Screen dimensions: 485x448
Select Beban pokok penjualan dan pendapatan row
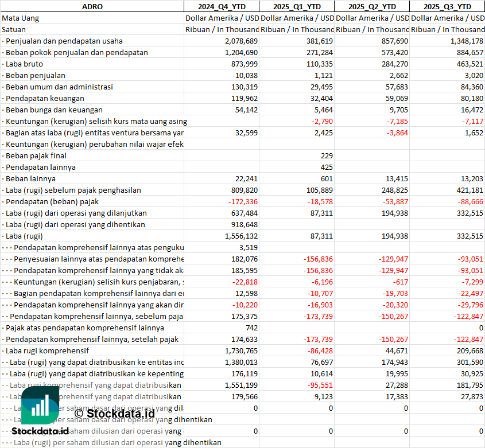(x=77, y=52)
